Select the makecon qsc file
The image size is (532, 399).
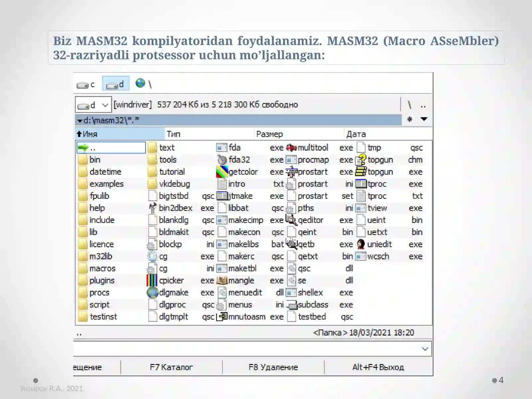click(251, 232)
